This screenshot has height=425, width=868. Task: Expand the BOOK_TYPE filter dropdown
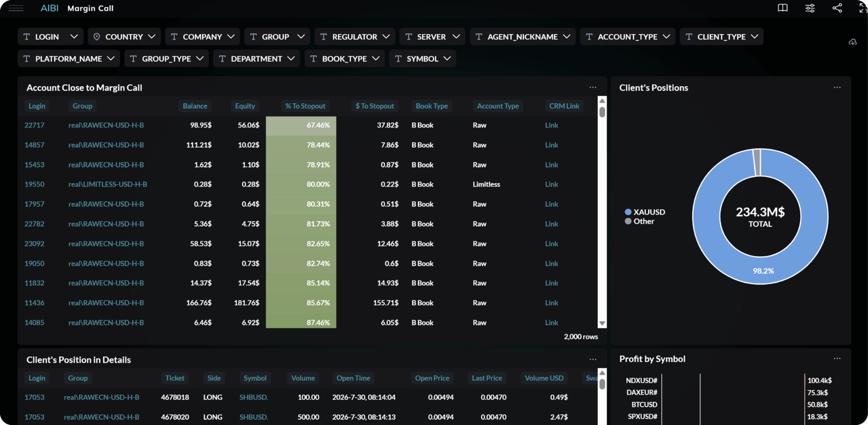coord(345,59)
